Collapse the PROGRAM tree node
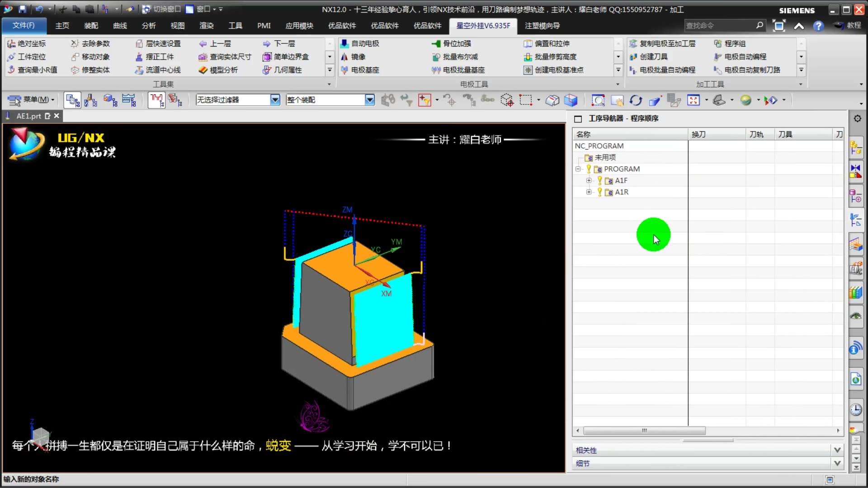Viewport: 868px width, 488px height. point(578,169)
